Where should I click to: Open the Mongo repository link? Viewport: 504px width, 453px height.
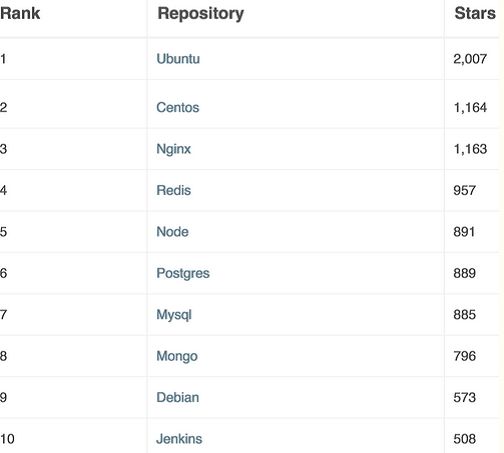[x=177, y=356]
